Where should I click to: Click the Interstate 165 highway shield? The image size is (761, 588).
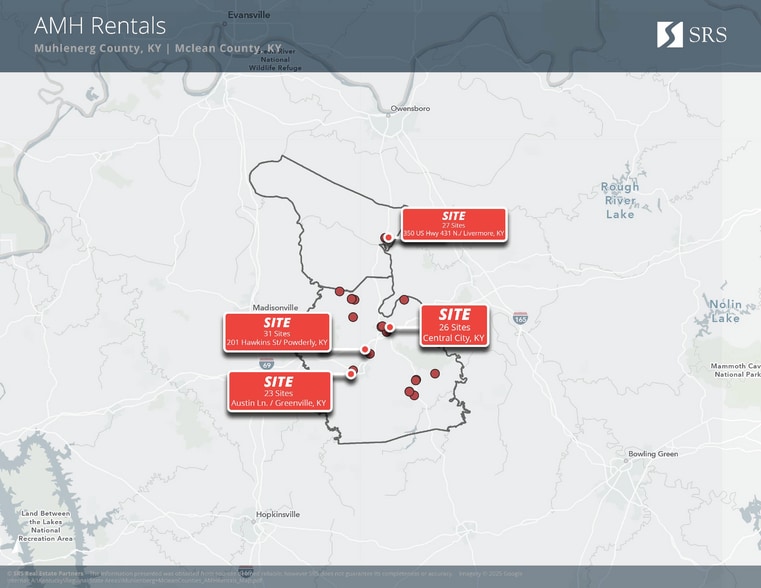pyautogui.click(x=520, y=318)
